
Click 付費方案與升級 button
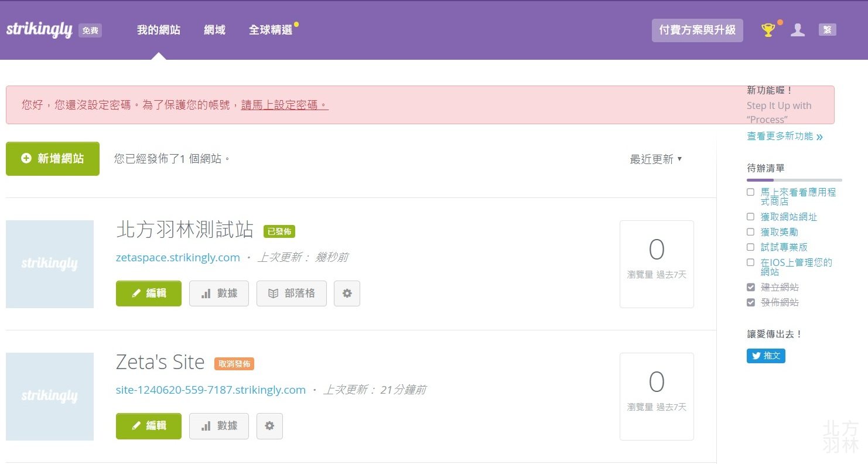click(x=697, y=30)
